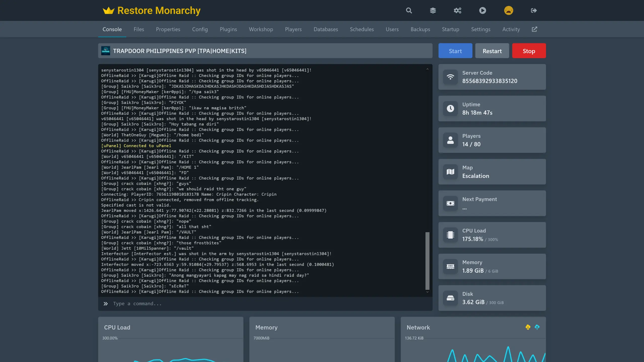Click the 'Specified cast is not valid.' line

(x=136, y=205)
